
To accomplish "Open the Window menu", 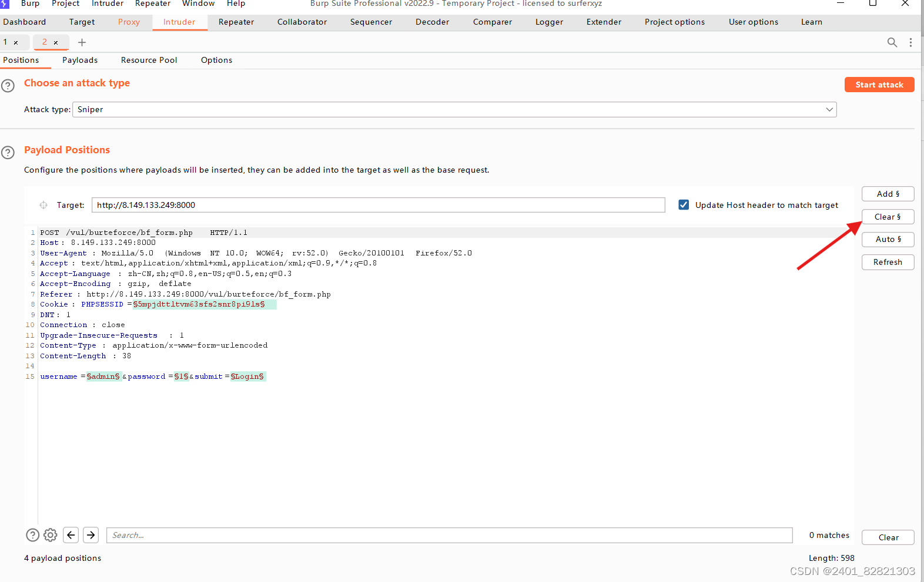I will pos(199,4).
